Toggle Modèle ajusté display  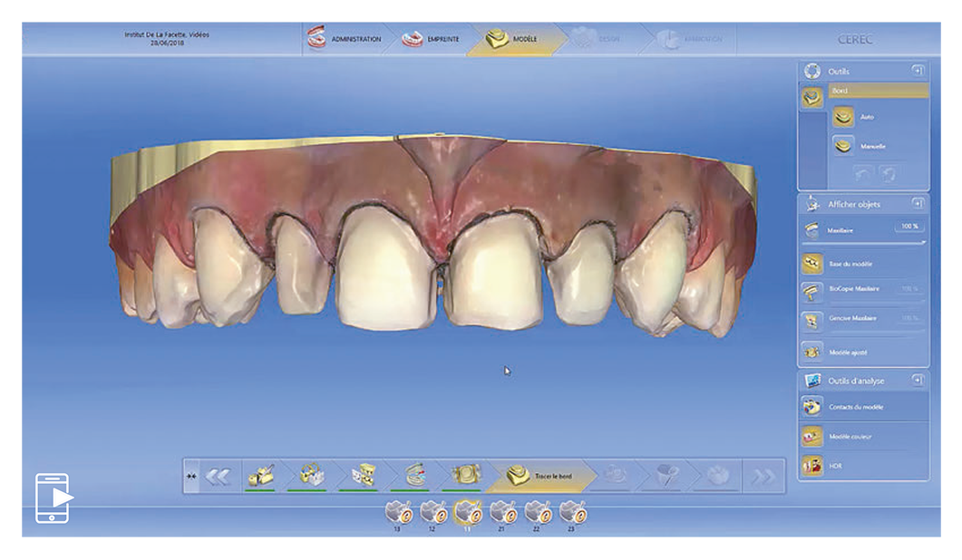click(811, 351)
